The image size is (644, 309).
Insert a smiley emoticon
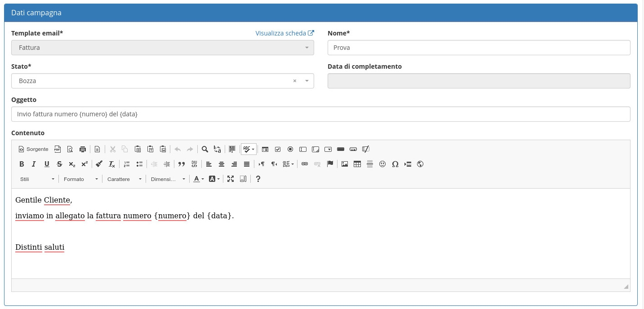(382, 164)
